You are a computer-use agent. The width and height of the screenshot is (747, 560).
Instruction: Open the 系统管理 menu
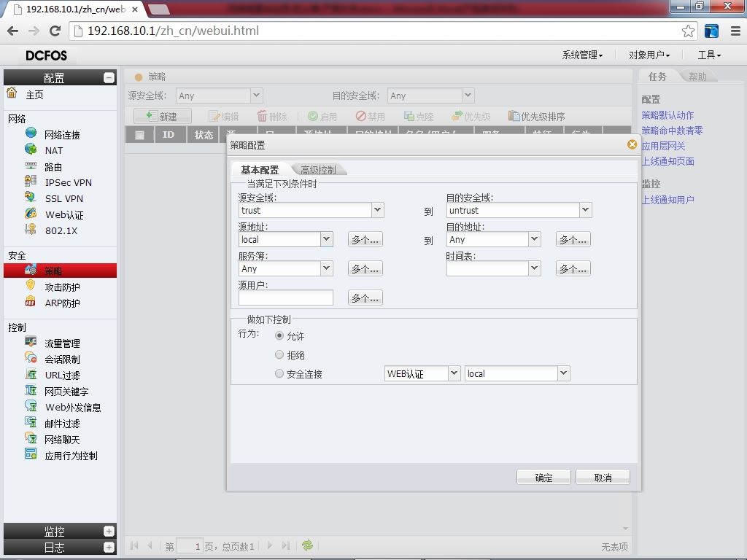(582, 55)
